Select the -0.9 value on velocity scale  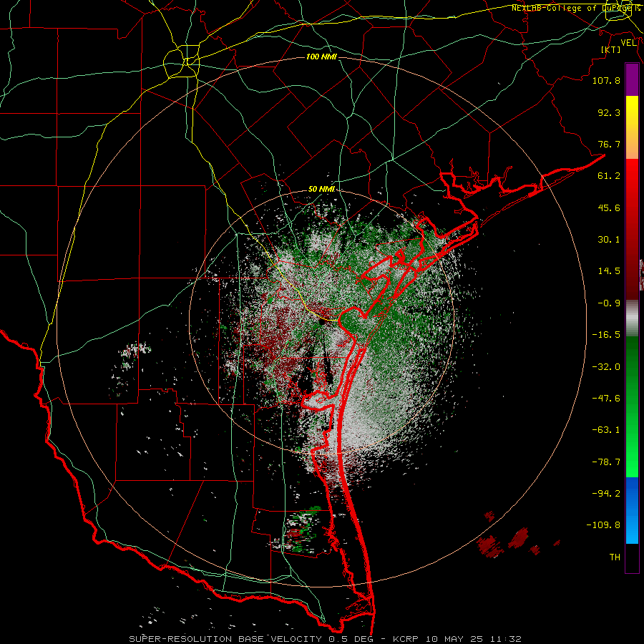pos(609,303)
